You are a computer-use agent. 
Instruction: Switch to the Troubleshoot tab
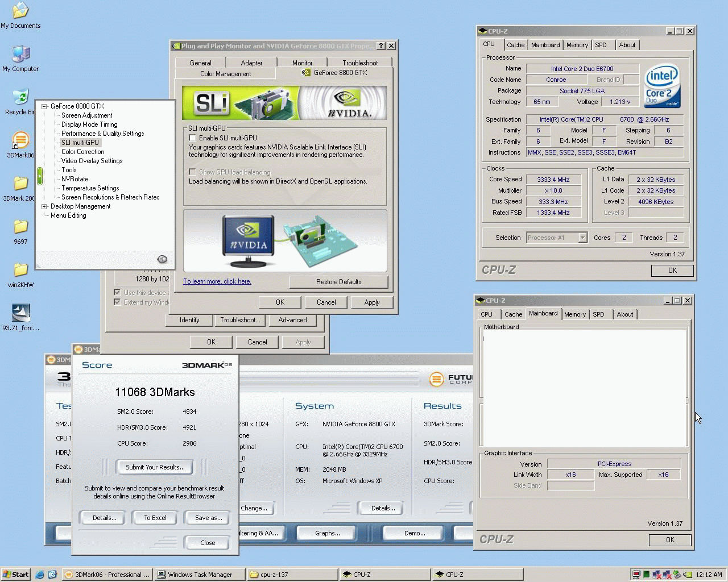(360, 63)
